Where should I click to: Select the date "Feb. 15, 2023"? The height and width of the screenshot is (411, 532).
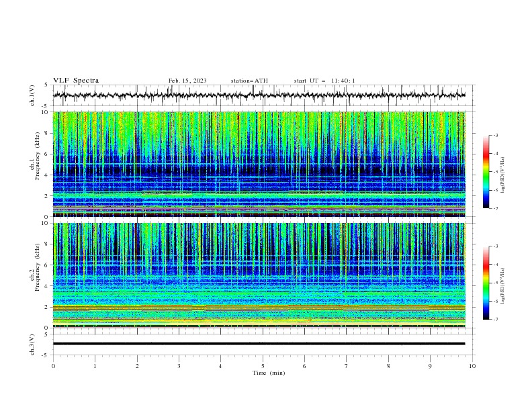[x=187, y=81]
